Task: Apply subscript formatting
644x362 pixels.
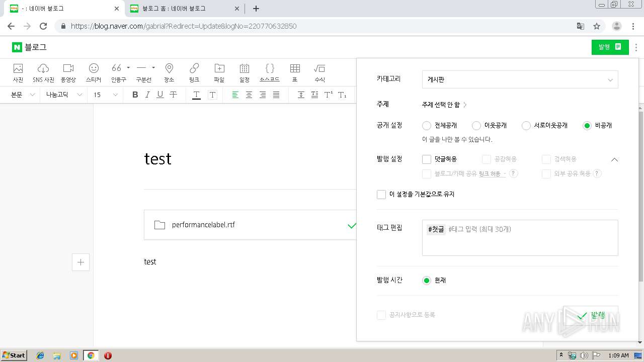Action: [x=342, y=95]
